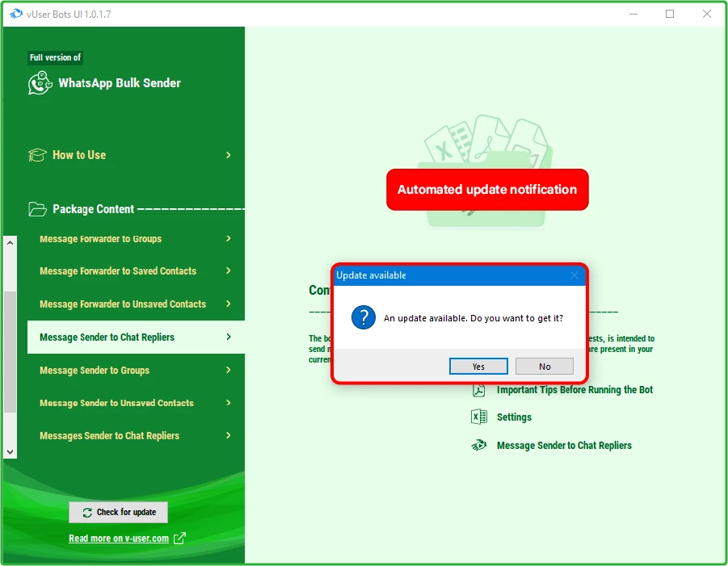Select Message Forwarder to Unsaved Contacts
The height and width of the screenshot is (566, 728).
[x=123, y=304]
